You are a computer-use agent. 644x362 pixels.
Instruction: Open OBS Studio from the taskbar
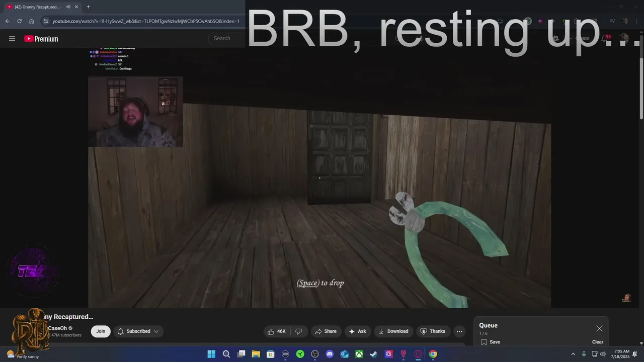[315, 354]
